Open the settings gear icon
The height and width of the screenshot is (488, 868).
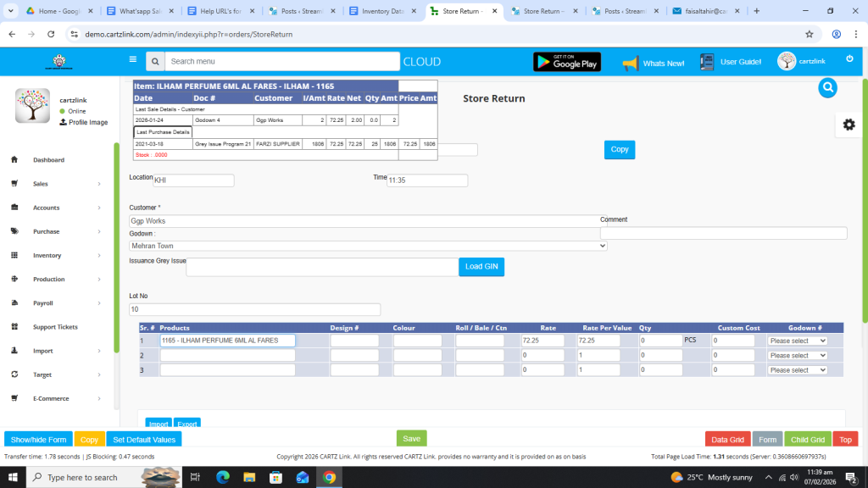pos(849,125)
